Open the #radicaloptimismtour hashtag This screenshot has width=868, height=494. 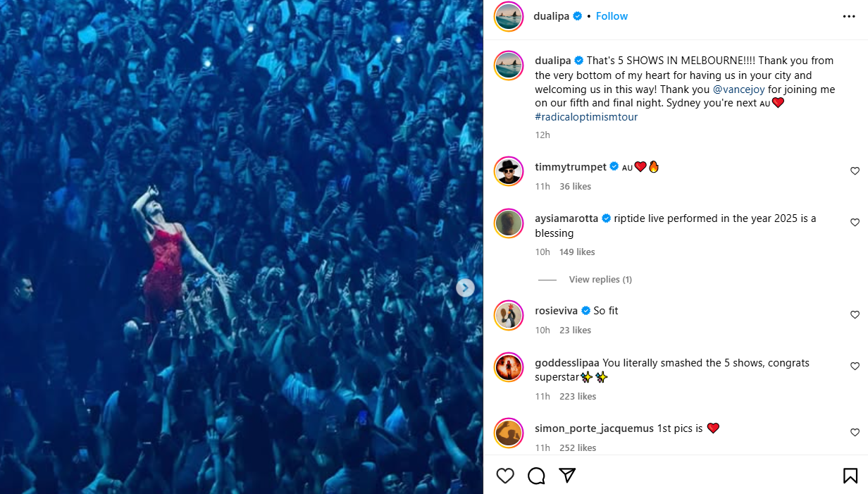tap(585, 117)
